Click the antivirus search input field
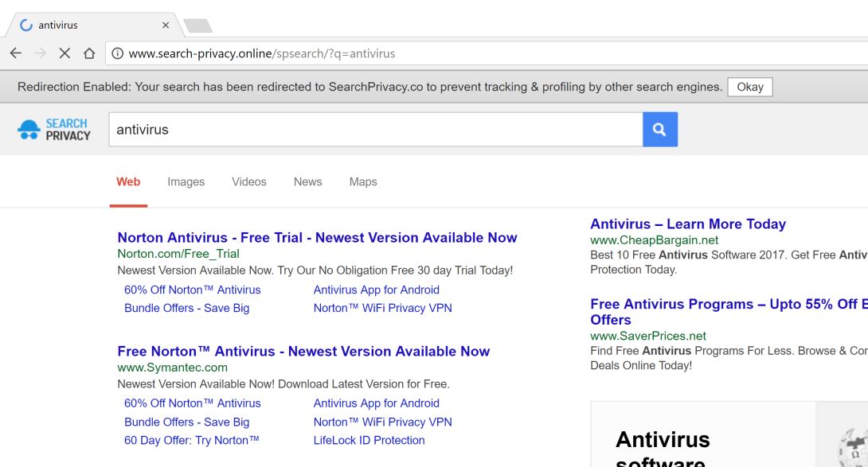This screenshot has height=467, width=868. pyautogui.click(x=374, y=130)
